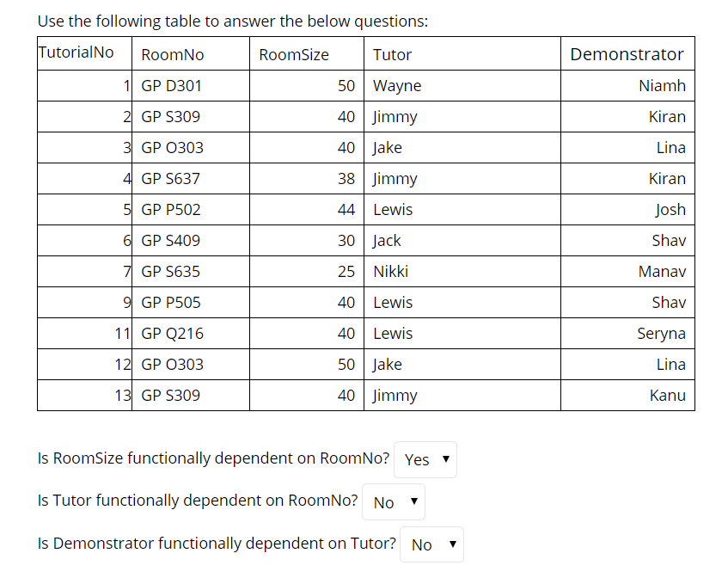Select the Tutor cell containing Nikki
The width and height of the screenshot is (728, 578).
pos(384,271)
